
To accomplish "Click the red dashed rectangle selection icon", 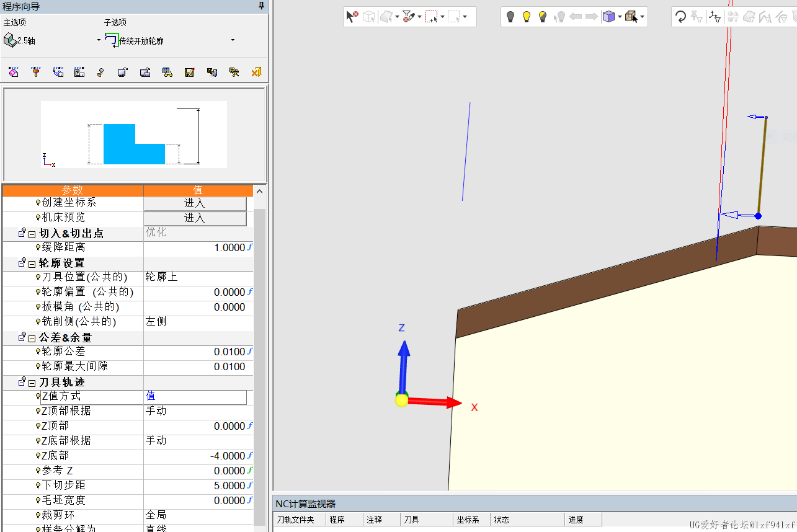I will (x=432, y=17).
